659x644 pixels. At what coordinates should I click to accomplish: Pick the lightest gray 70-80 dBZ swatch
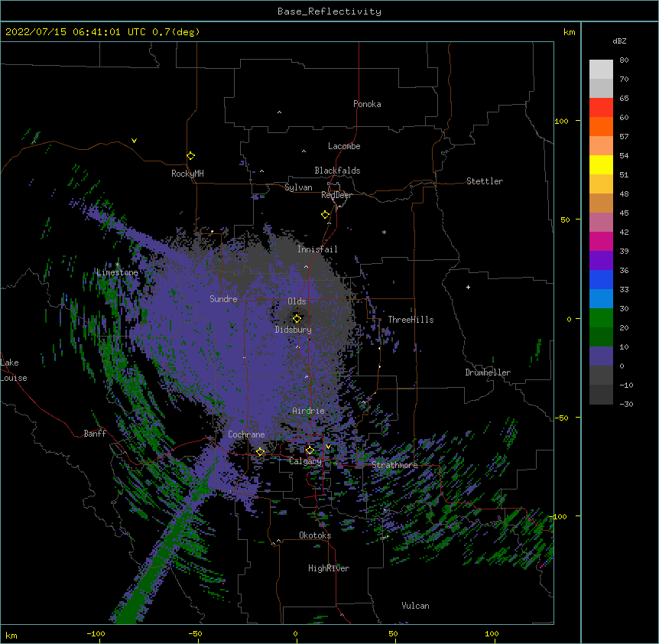click(x=601, y=70)
